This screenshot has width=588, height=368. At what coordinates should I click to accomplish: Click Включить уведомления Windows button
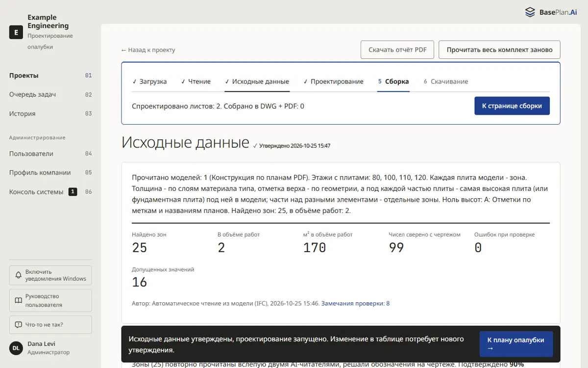click(x=50, y=275)
